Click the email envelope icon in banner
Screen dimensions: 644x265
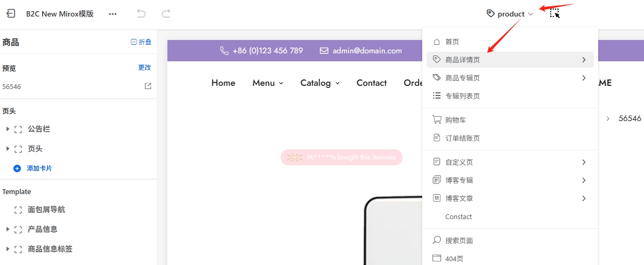[324, 51]
